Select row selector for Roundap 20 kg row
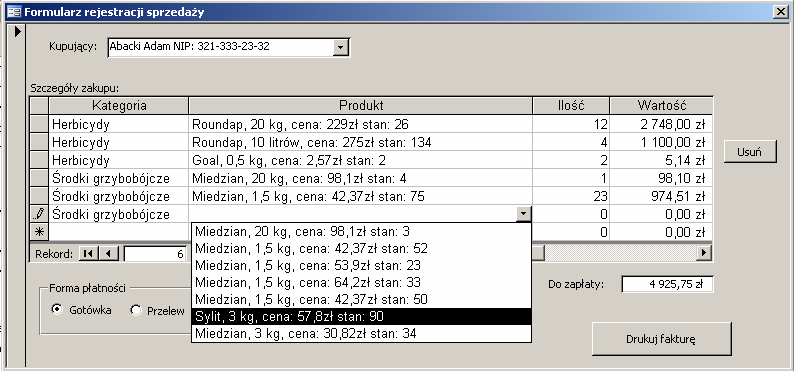Viewport: 794px width, 371px height. point(39,124)
